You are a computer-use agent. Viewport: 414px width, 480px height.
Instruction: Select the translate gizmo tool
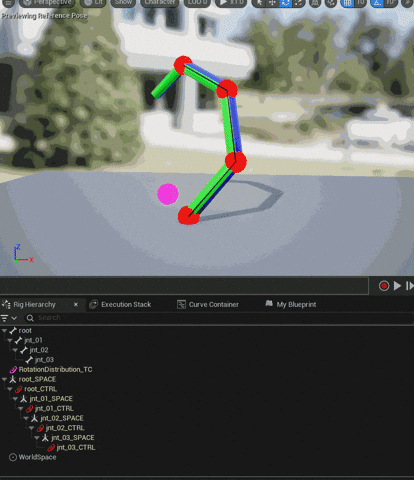[272, 3]
